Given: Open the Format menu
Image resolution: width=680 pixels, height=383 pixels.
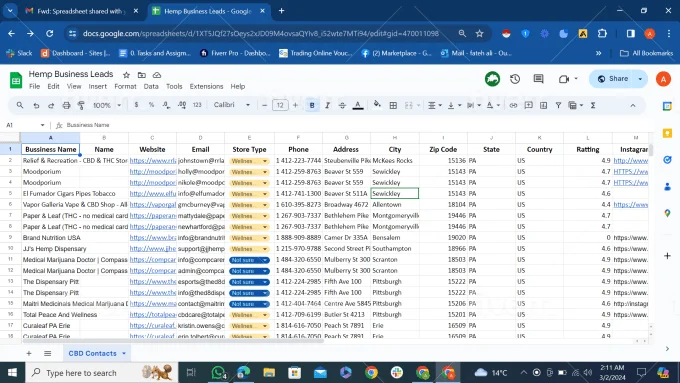Looking at the screenshot, I should (x=125, y=86).
